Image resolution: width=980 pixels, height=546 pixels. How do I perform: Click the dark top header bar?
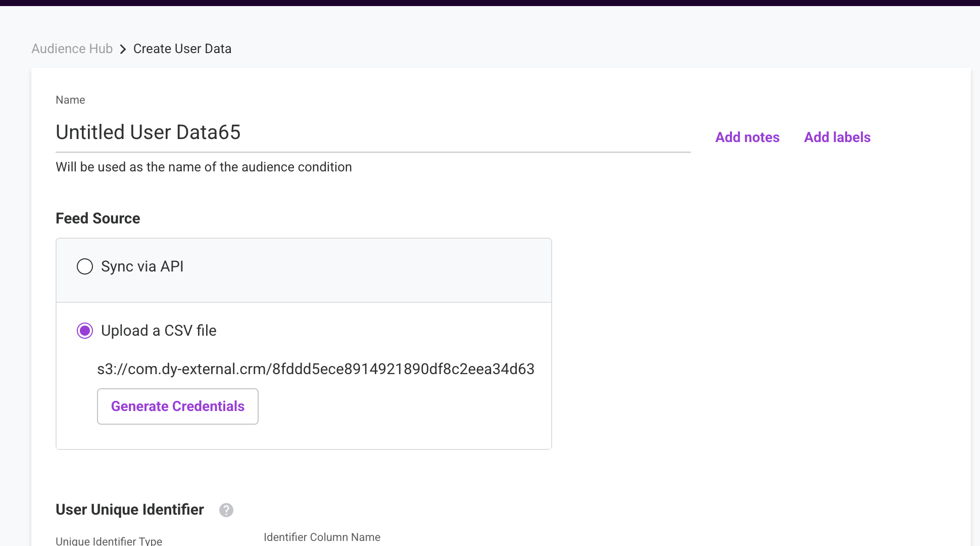click(x=490, y=3)
